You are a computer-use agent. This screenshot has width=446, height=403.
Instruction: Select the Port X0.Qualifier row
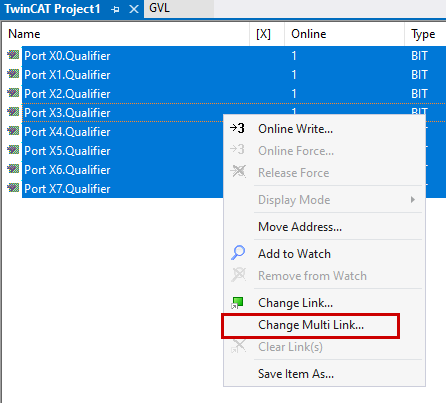(234, 56)
